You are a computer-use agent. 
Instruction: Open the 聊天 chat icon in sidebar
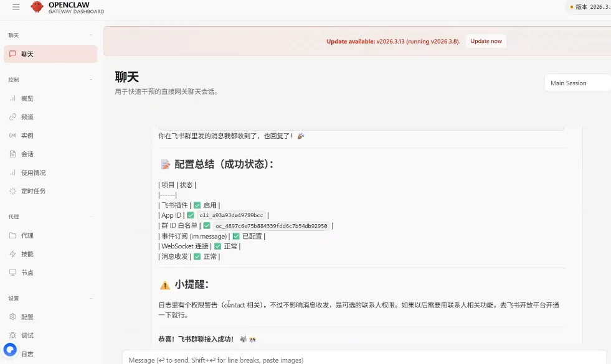click(x=12, y=54)
